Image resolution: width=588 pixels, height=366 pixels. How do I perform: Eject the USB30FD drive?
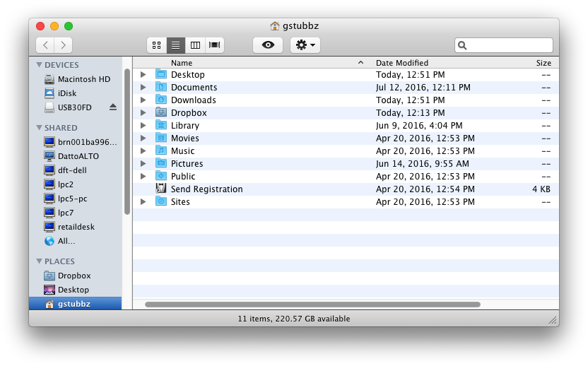(113, 107)
